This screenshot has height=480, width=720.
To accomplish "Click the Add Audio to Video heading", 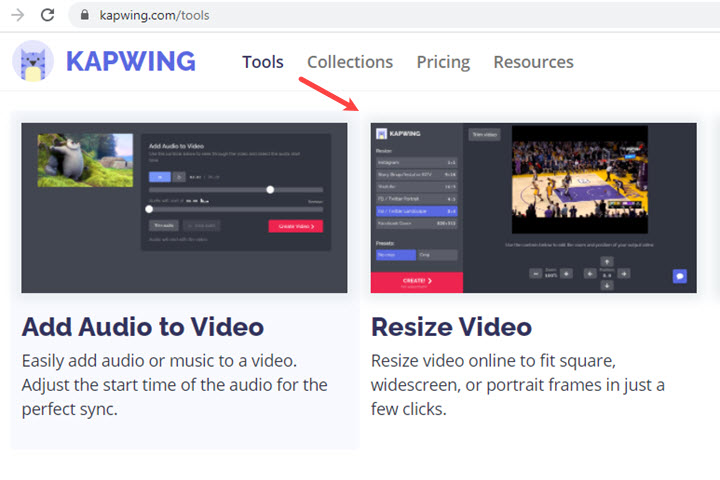I will click(x=143, y=327).
